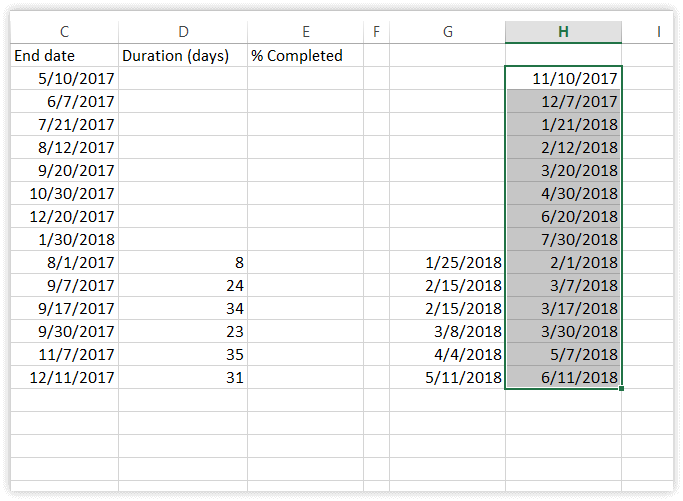The height and width of the screenshot is (501, 683).
Task: Select cell containing 8/1/2017
Action: point(64,262)
